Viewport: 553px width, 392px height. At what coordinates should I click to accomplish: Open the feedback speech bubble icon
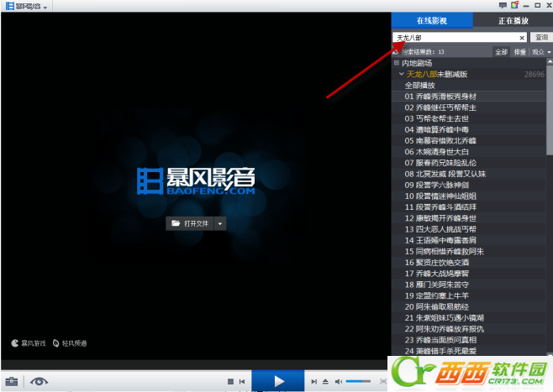[x=503, y=5]
